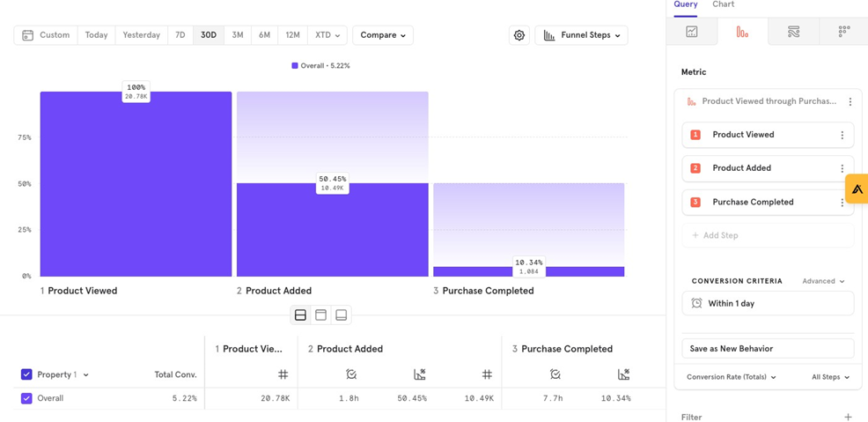Uncheck the Overall row checkbox
This screenshot has width=868, height=422.
pos(26,398)
